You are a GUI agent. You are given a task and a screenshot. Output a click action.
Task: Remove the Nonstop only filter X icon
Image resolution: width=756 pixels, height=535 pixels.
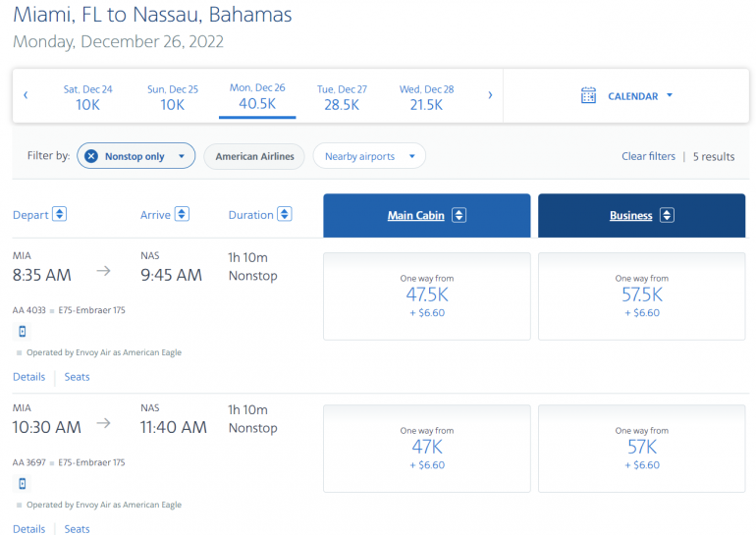[x=91, y=156]
